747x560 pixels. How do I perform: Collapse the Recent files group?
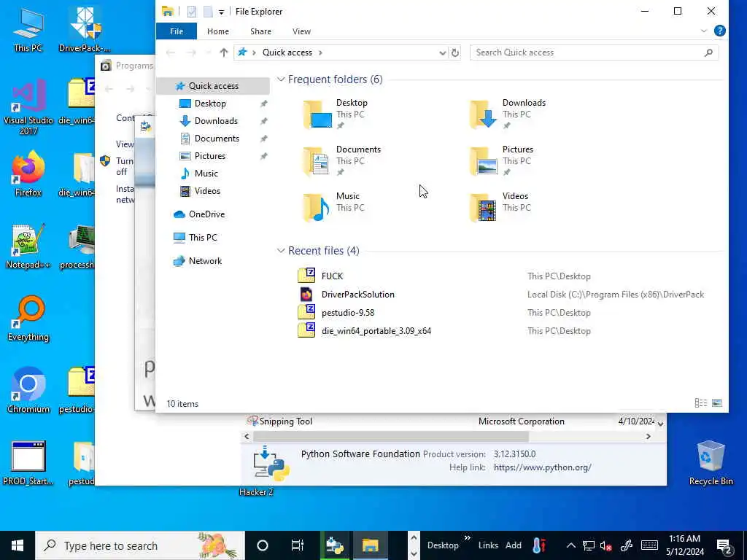281,251
